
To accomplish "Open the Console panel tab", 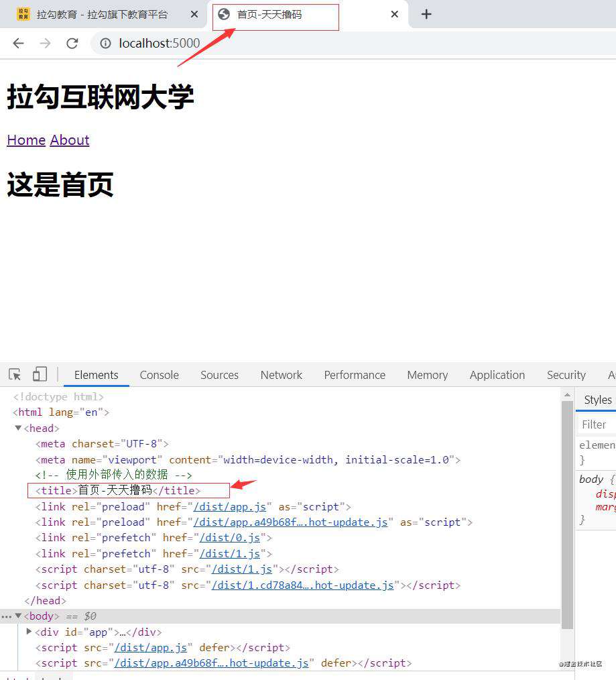I will tap(159, 375).
